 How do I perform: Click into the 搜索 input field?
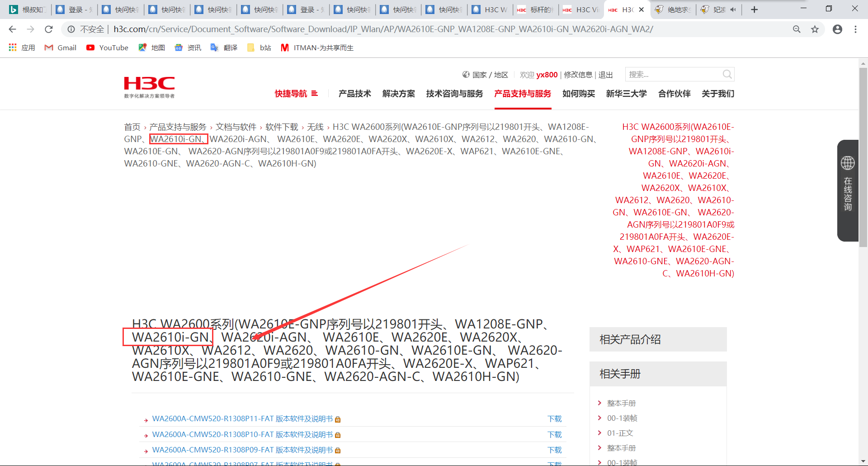click(x=674, y=74)
